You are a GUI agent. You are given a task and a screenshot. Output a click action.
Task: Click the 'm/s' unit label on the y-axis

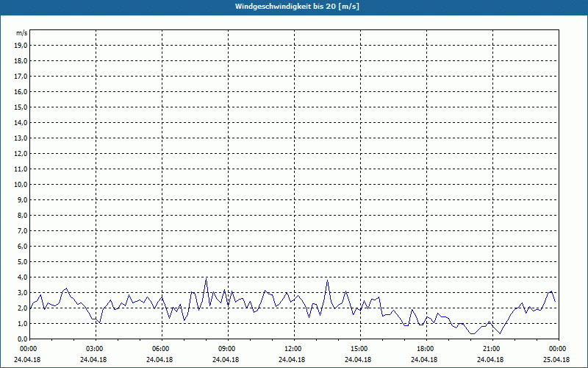coord(21,33)
